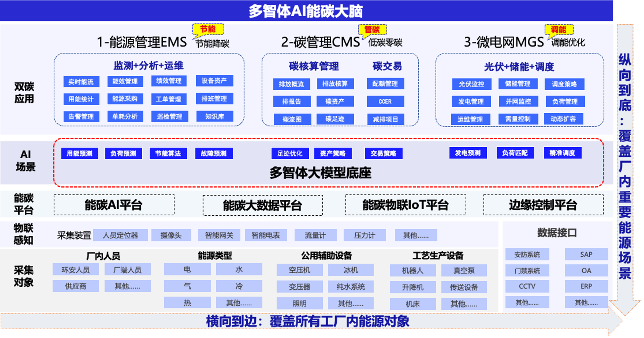Open the CCER box under 碳交易

point(385,102)
